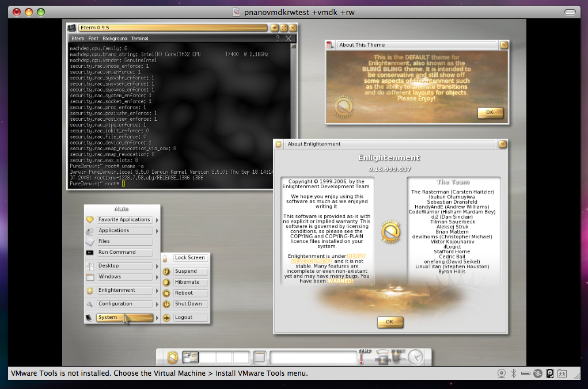Click the VMware shared folders icon
The width and height of the screenshot is (588, 389).
coord(562,373)
